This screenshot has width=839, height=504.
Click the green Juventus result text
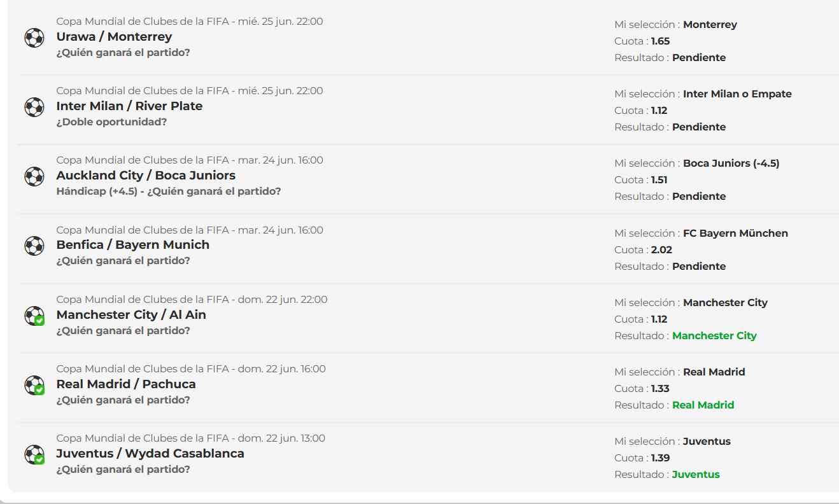pos(696,474)
